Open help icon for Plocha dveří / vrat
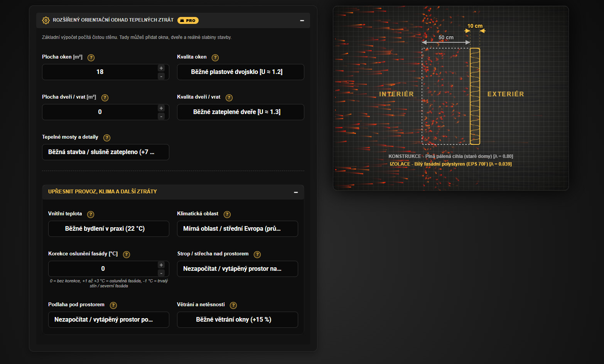 click(105, 98)
